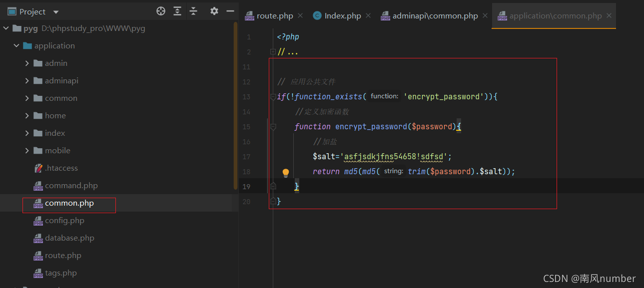Expand the index folder
Image resolution: width=644 pixels, height=288 pixels.
click(x=27, y=133)
